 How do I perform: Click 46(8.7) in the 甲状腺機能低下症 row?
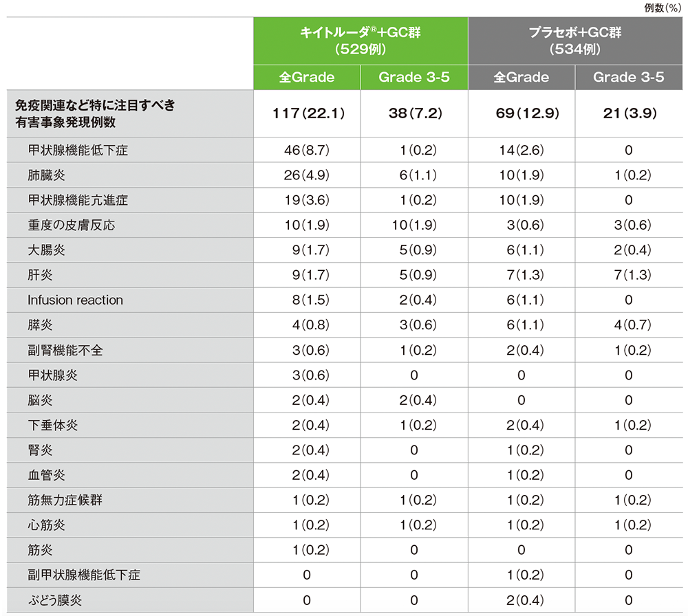pos(307,151)
